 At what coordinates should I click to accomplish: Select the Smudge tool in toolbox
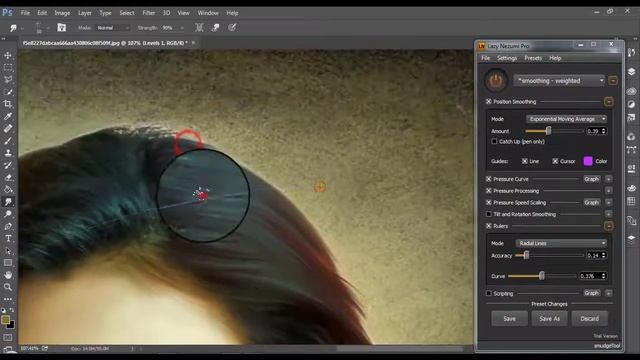coord(8,202)
